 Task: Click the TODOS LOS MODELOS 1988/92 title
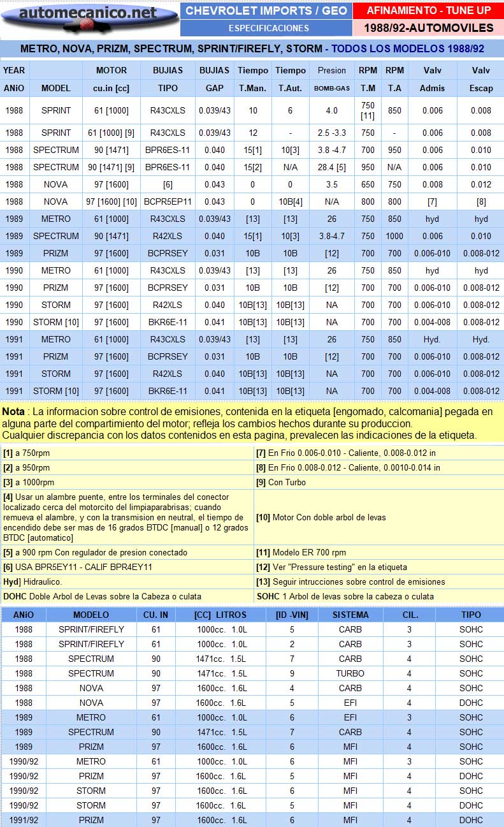(408, 48)
